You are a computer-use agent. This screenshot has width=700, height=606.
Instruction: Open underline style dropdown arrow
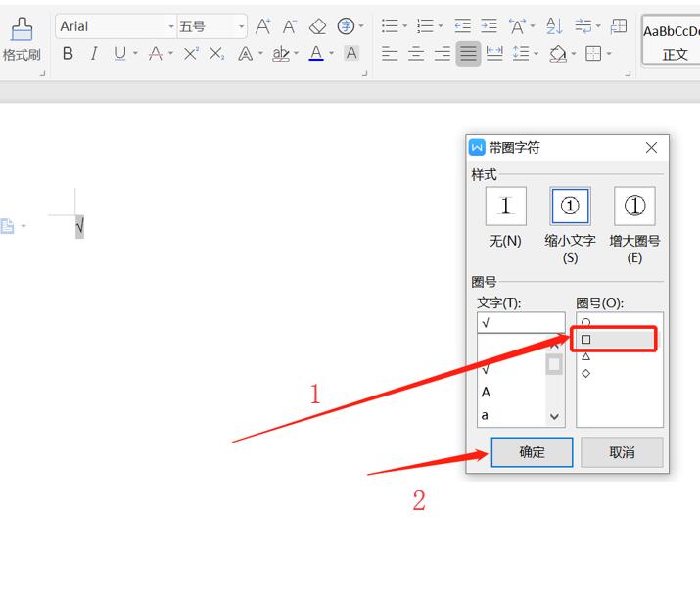pos(135,54)
